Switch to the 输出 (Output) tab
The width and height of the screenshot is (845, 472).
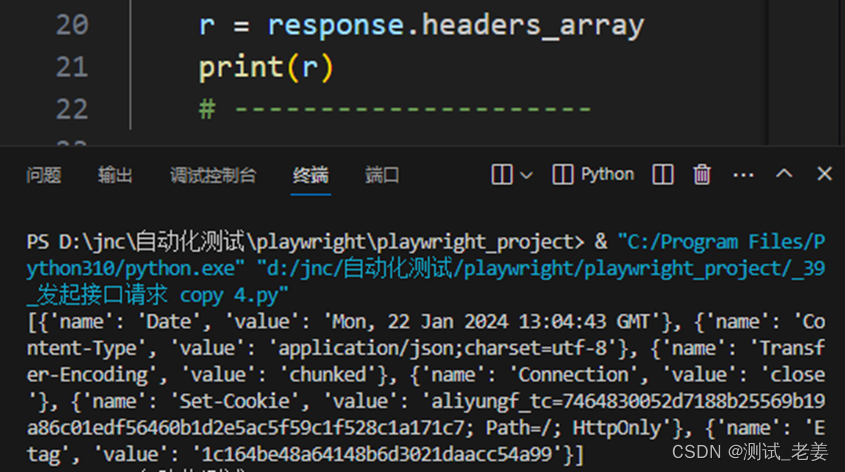[x=115, y=175]
